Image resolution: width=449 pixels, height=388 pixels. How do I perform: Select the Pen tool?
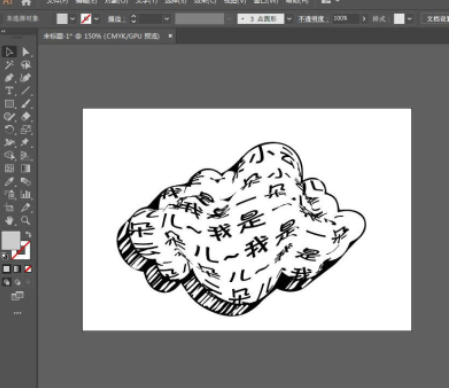point(9,78)
